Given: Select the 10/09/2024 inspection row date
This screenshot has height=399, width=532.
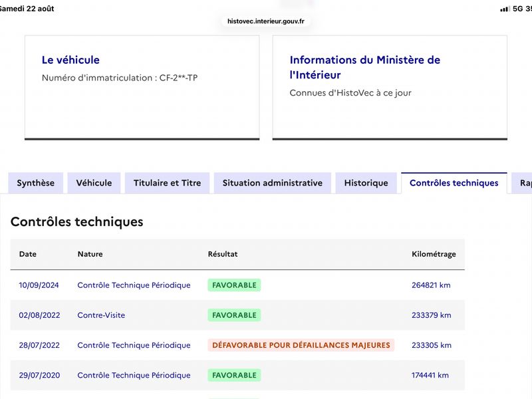Looking at the screenshot, I should tap(39, 285).
